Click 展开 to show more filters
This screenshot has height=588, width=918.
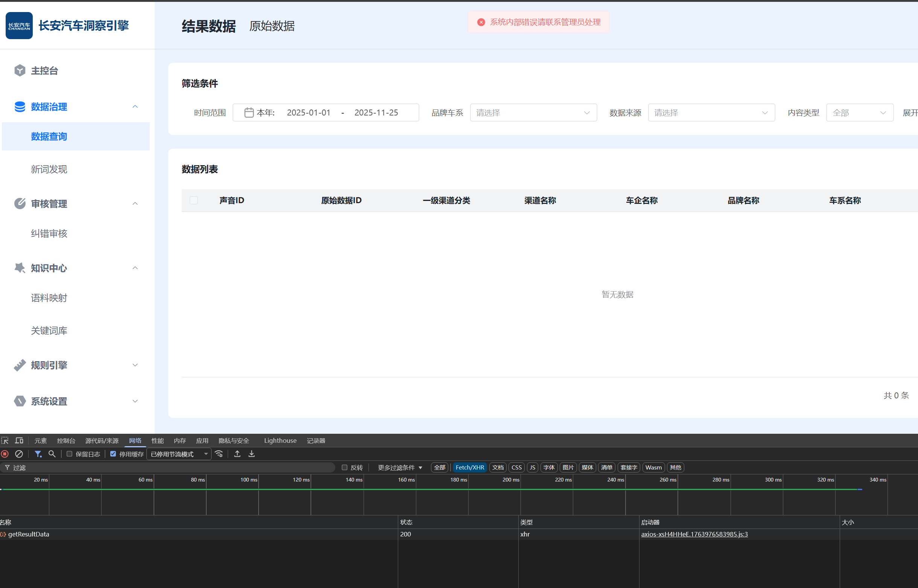point(911,112)
